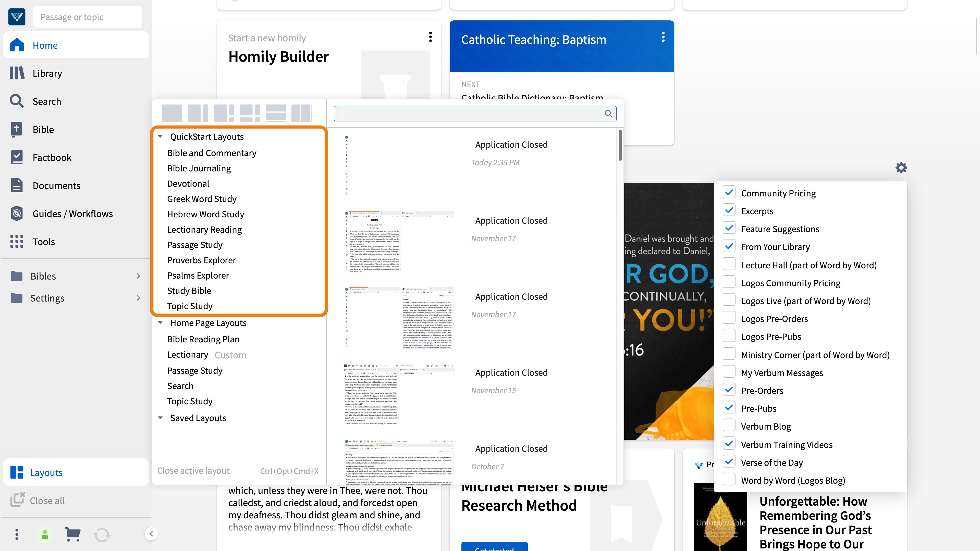Collapse the Home Page Layouts section

(160, 322)
